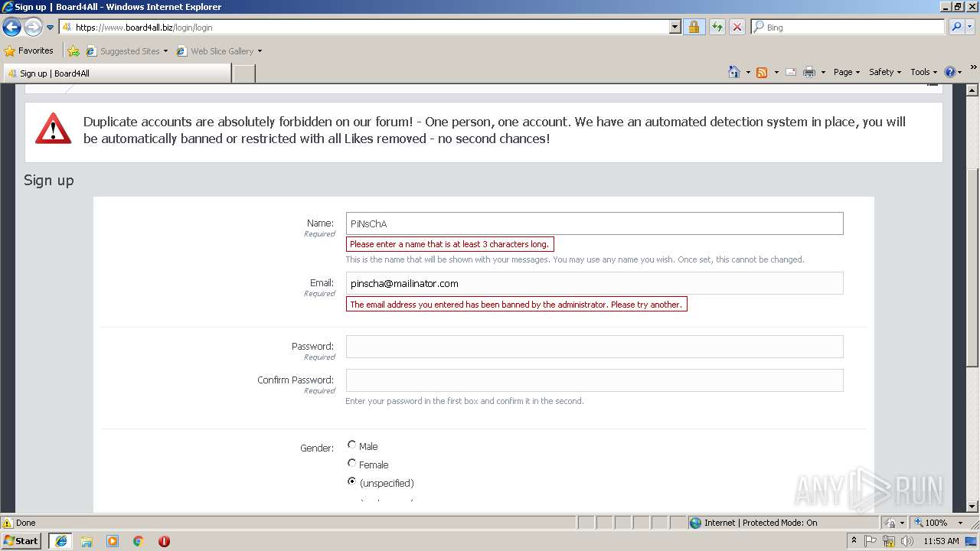Open a new blank tab
Viewport: 980px width, 551px height.
pos(243,73)
